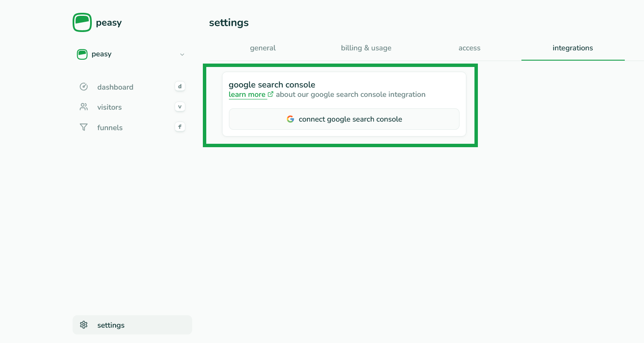The width and height of the screenshot is (644, 343).
Task: Open the billing & usage tab
Action: pos(366,48)
